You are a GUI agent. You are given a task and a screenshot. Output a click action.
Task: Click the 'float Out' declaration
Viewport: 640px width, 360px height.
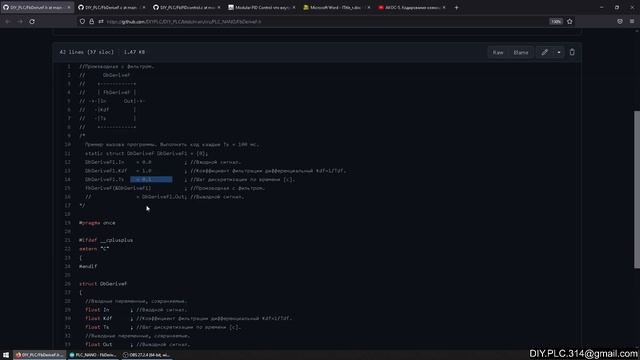point(98,344)
